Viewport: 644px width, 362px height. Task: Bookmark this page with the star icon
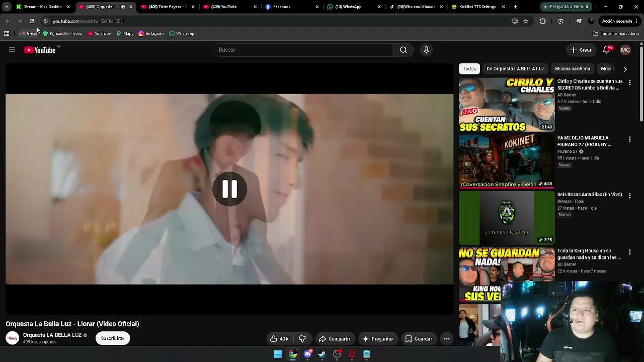click(x=526, y=21)
